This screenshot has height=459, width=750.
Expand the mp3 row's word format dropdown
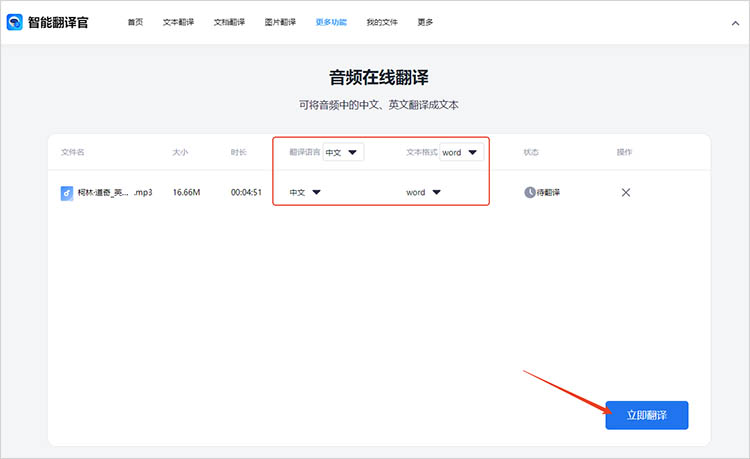coord(423,192)
